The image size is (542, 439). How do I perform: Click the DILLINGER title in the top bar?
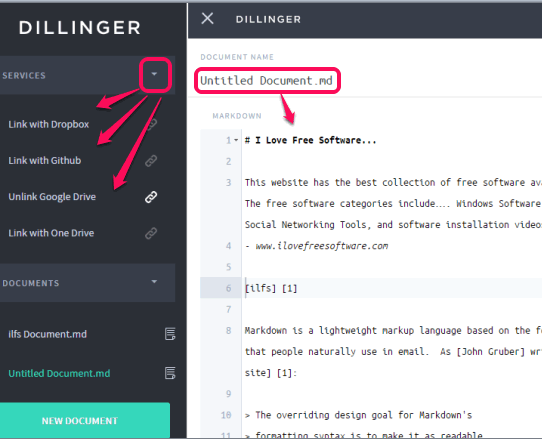(x=268, y=19)
